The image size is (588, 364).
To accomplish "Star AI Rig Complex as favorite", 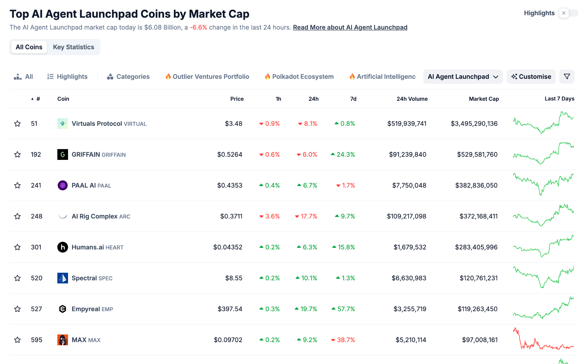I will pos(18,216).
